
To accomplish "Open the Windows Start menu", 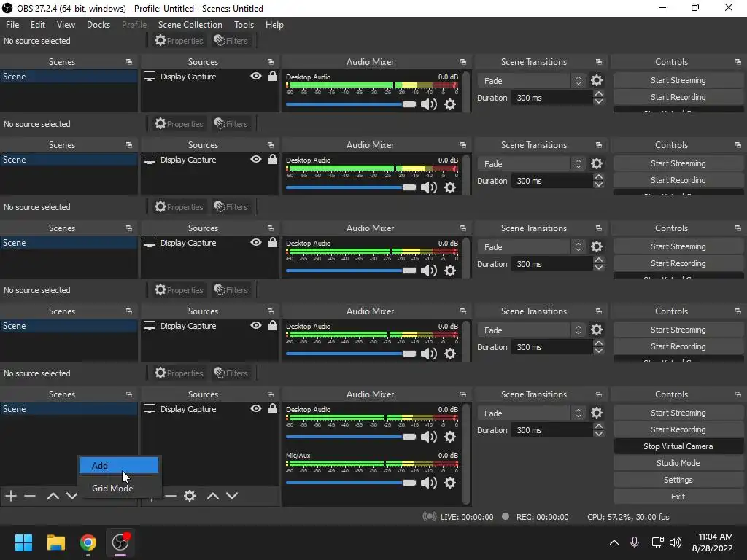I will [23, 542].
